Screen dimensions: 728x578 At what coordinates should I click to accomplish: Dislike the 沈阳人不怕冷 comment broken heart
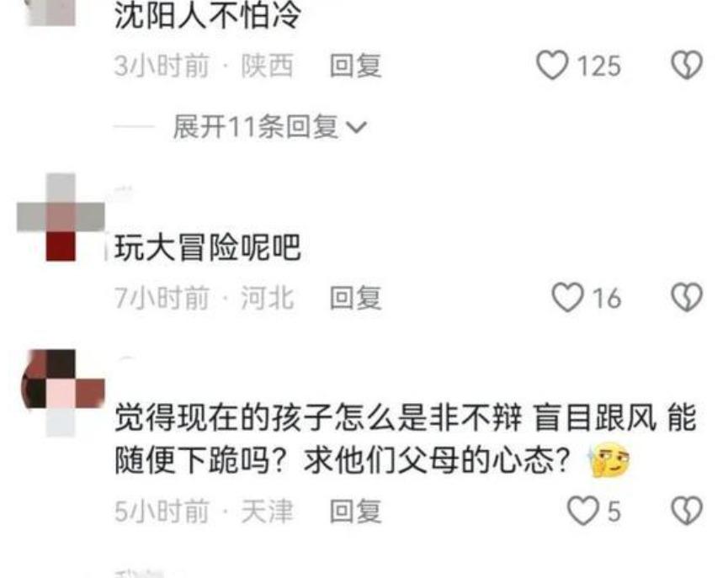(687, 65)
